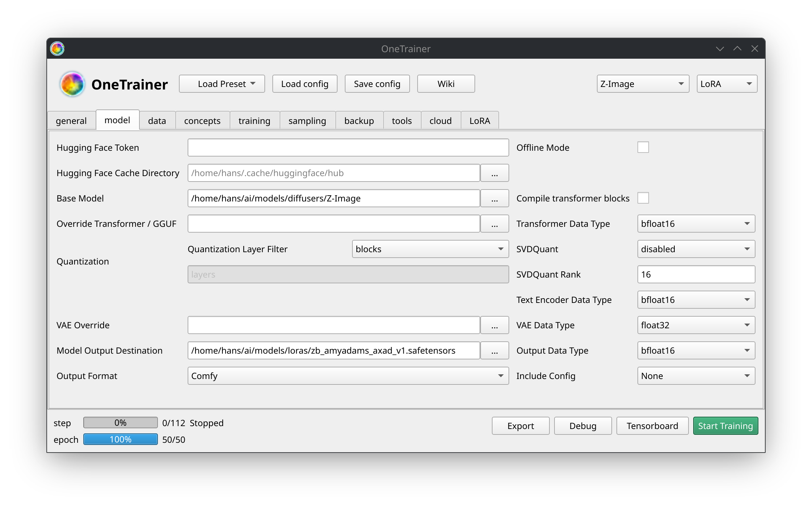Click the Debug button
Image resolution: width=812 pixels, height=508 pixels.
[583, 426]
